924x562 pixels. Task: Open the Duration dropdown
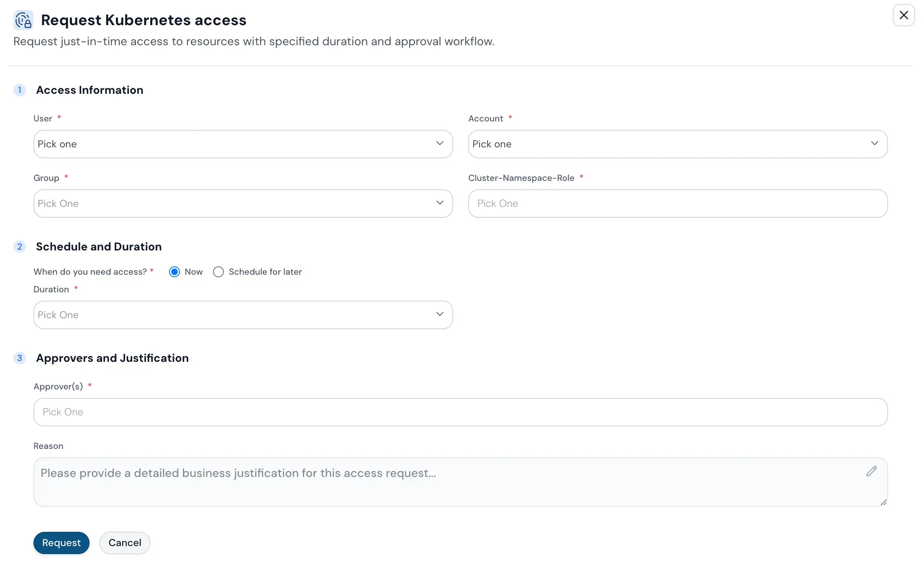tap(243, 315)
